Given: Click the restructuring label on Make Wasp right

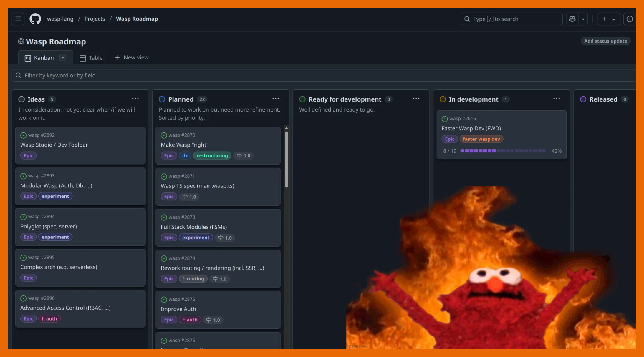Looking at the screenshot, I should pos(212,155).
